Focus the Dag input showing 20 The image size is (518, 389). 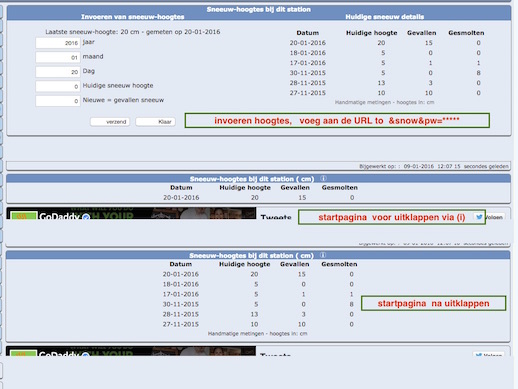tap(58, 72)
